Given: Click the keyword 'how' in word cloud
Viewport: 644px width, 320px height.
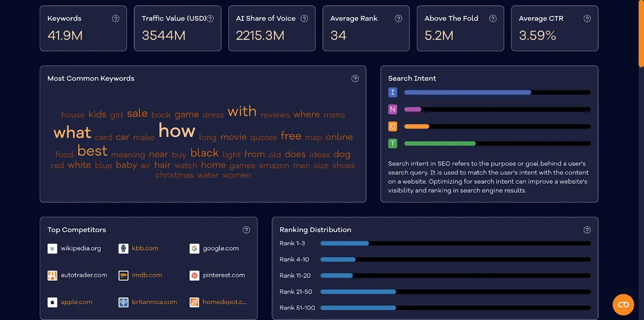Looking at the screenshot, I should [177, 130].
